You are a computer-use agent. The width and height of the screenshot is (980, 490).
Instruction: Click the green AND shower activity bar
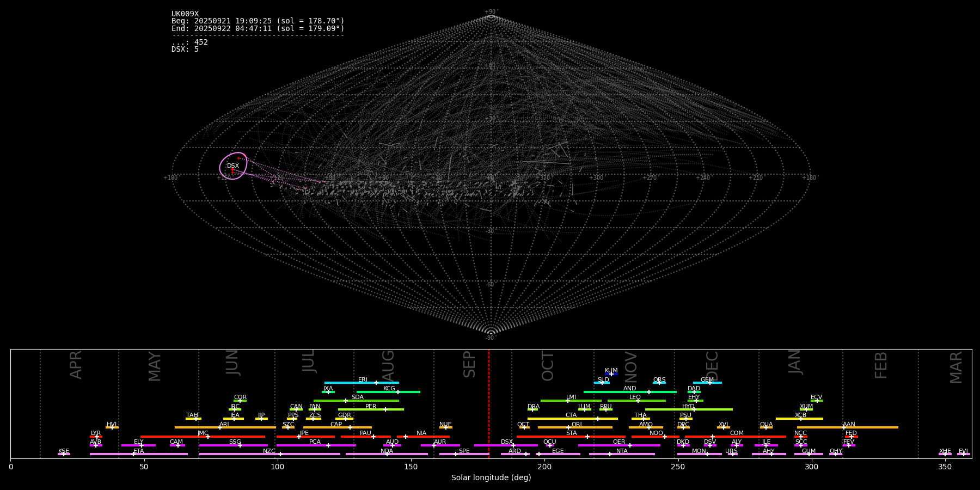(630, 391)
